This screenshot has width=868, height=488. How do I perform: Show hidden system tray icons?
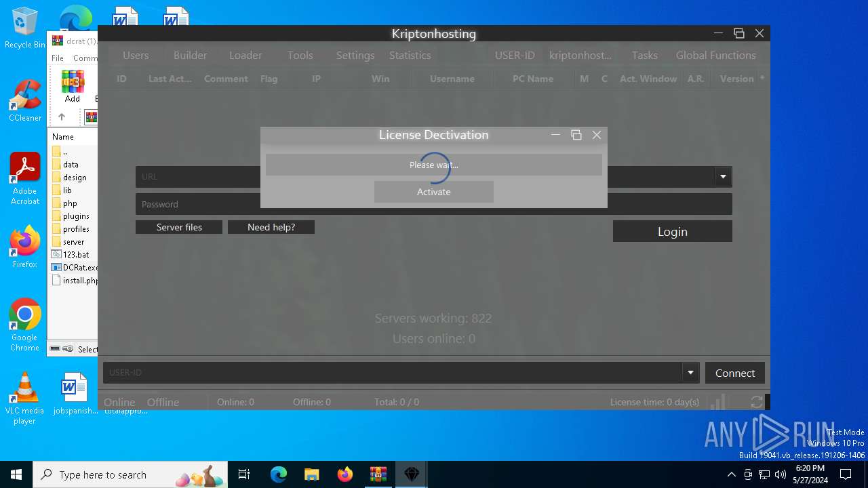[x=731, y=474]
